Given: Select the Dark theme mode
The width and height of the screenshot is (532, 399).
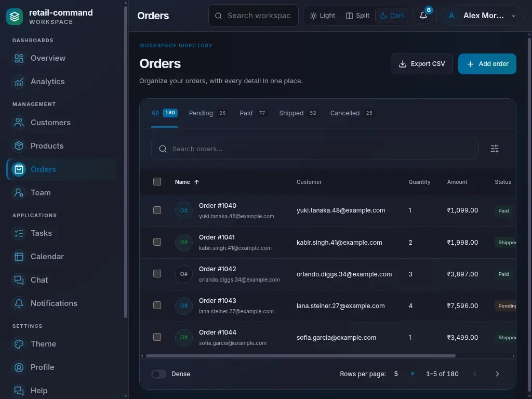Looking at the screenshot, I should [392, 16].
